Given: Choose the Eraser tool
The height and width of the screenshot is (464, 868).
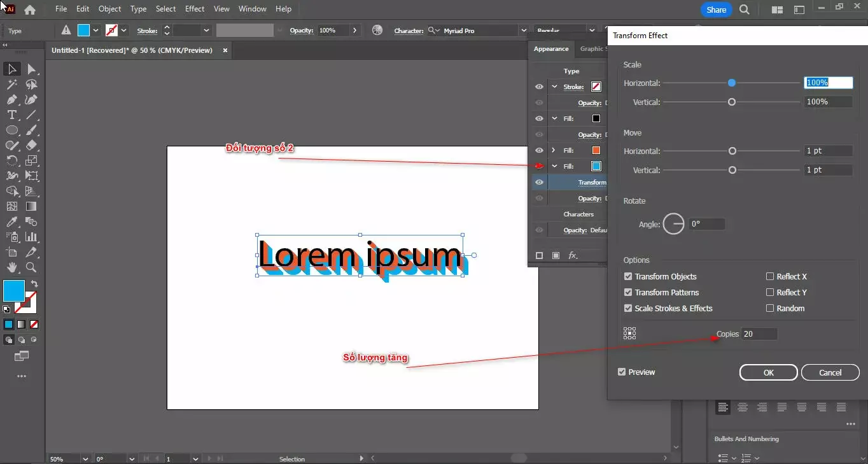Looking at the screenshot, I should pos(32,145).
